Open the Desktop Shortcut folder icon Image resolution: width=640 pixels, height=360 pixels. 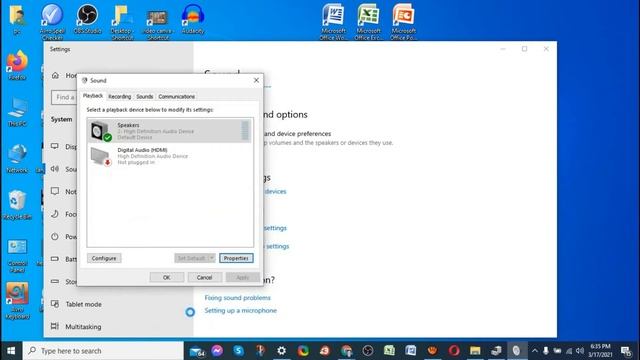(122, 21)
